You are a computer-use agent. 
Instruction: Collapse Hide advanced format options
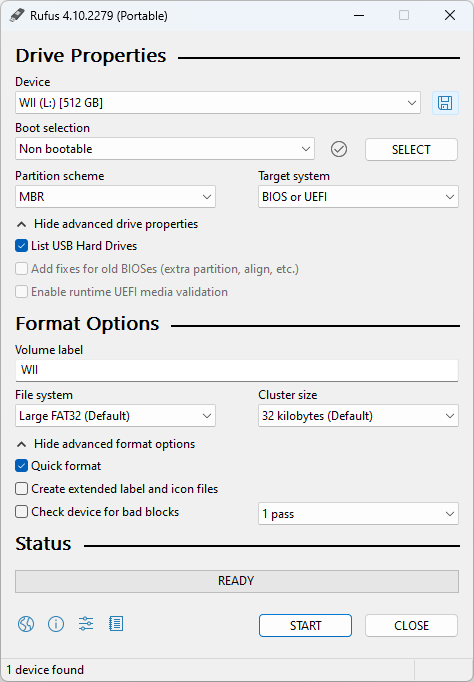pyautogui.click(x=106, y=444)
